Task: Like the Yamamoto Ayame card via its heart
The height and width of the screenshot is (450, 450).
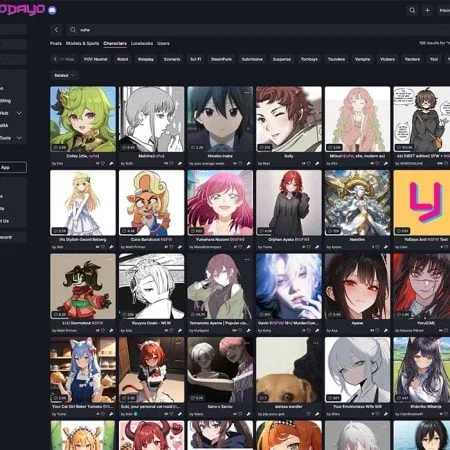Action: 240,330
